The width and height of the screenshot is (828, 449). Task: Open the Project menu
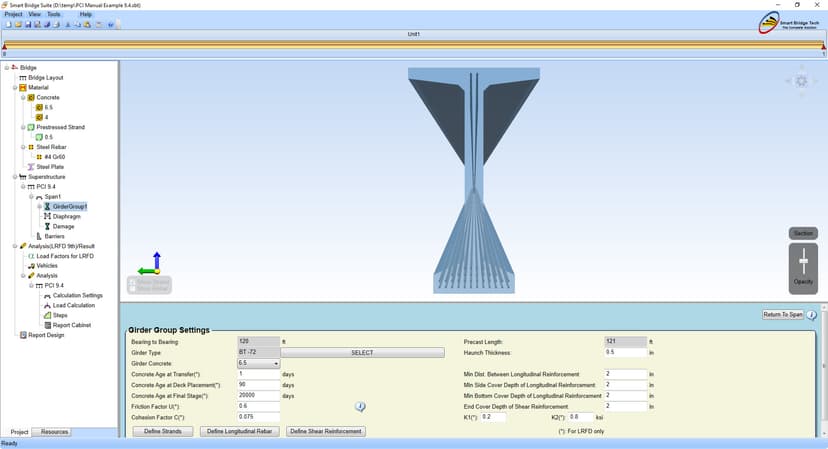14,14
